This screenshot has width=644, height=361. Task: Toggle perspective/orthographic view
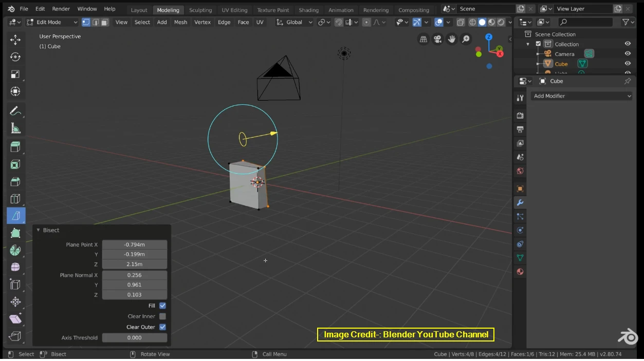click(x=424, y=39)
